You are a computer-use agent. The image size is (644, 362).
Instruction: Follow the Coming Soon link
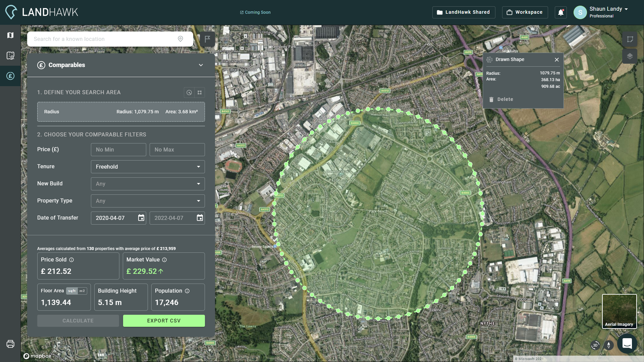click(x=255, y=12)
